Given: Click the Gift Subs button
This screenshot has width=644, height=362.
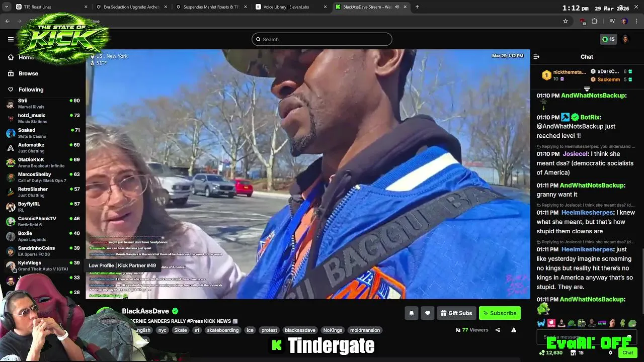Looking at the screenshot, I should [456, 313].
